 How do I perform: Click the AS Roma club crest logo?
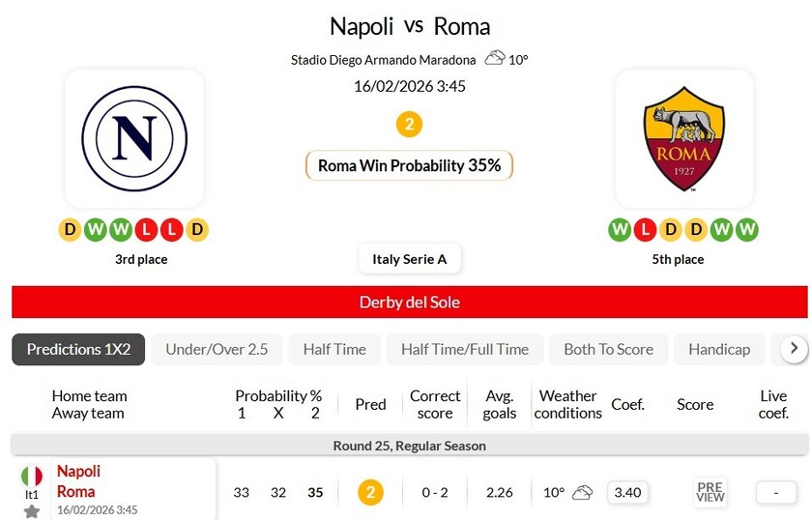683,137
